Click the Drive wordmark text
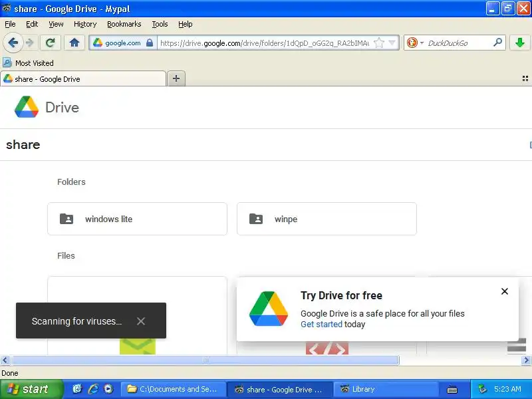 tap(62, 107)
